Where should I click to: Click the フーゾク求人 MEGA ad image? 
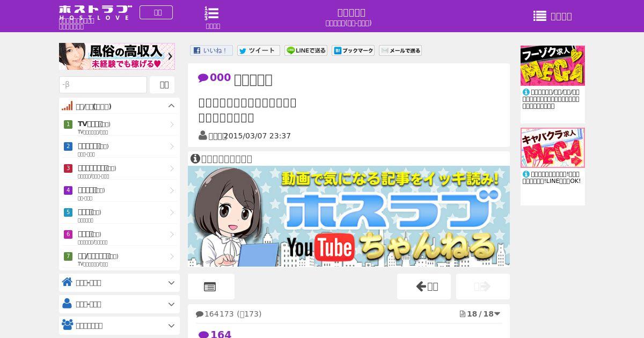tap(553, 65)
